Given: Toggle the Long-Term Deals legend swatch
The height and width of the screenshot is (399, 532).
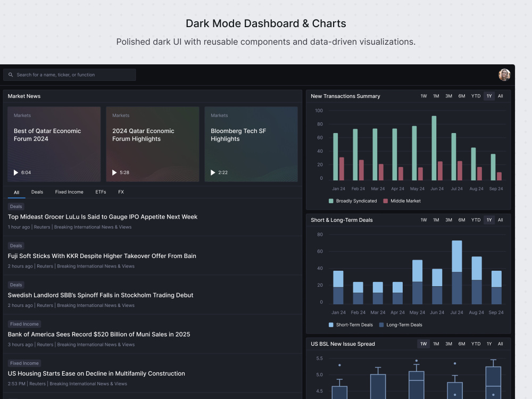Looking at the screenshot, I should tap(381, 325).
